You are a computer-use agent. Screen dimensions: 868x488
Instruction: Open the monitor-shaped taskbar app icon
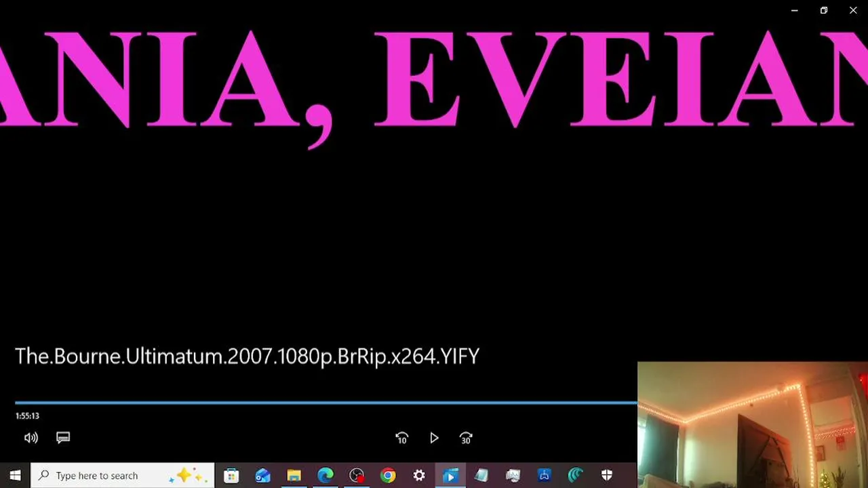(x=513, y=476)
